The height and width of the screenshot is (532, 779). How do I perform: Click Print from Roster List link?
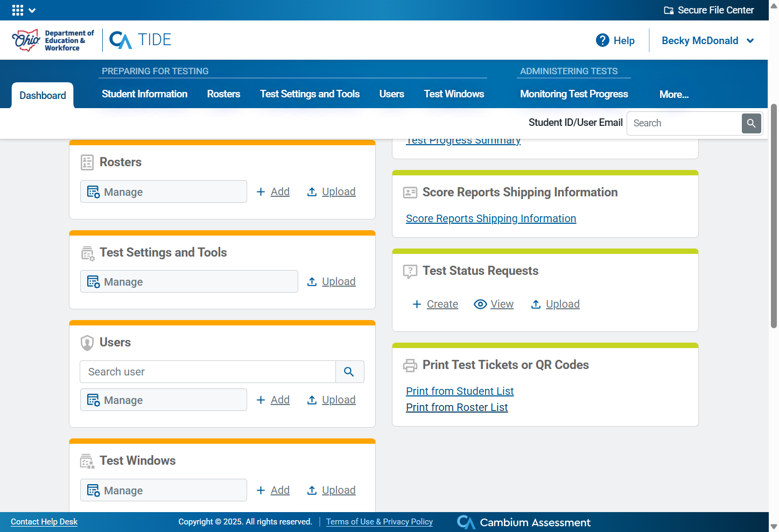point(457,407)
